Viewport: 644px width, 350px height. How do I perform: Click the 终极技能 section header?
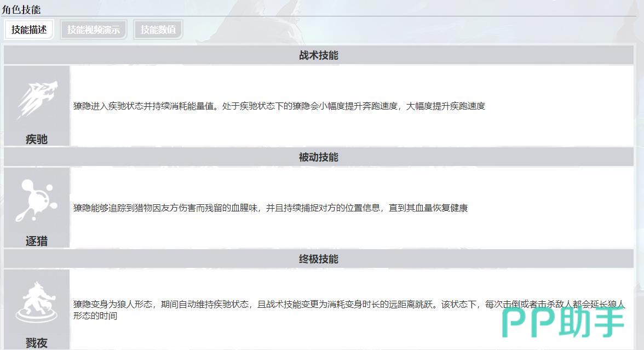click(x=319, y=259)
